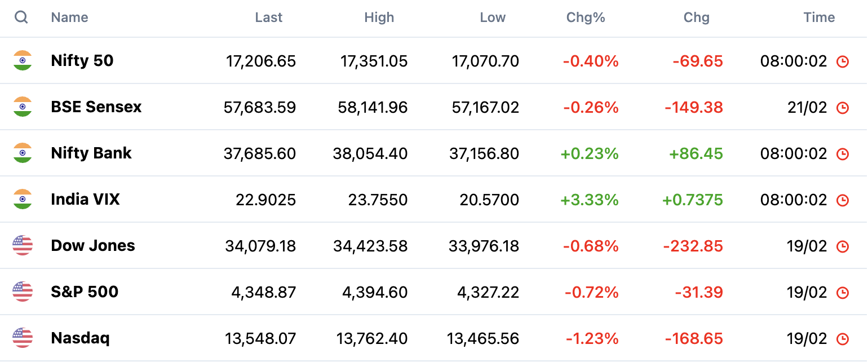Screen dimensions: 868x362
Task: Sort table by Name column header
Action: tap(69, 17)
